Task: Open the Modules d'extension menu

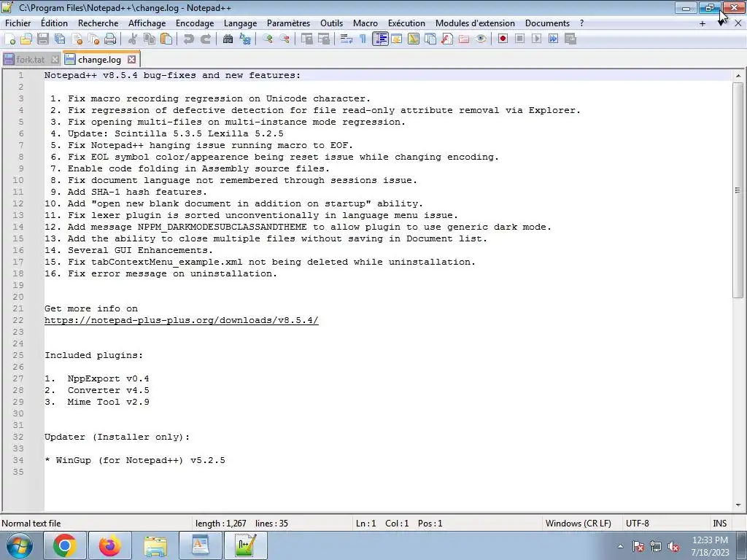Action: pos(475,23)
